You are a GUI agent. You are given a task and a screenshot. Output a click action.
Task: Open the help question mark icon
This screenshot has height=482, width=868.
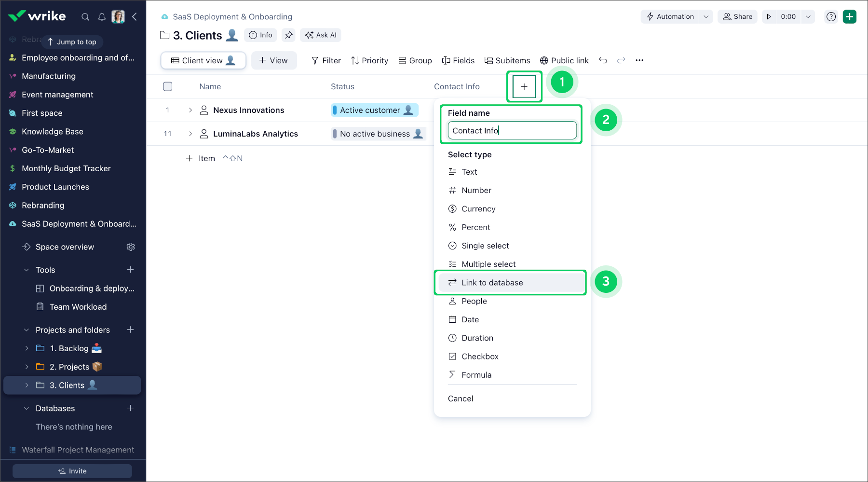[x=831, y=16]
